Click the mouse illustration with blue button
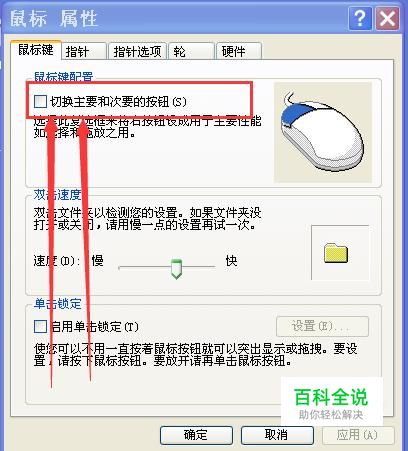 pos(323,133)
